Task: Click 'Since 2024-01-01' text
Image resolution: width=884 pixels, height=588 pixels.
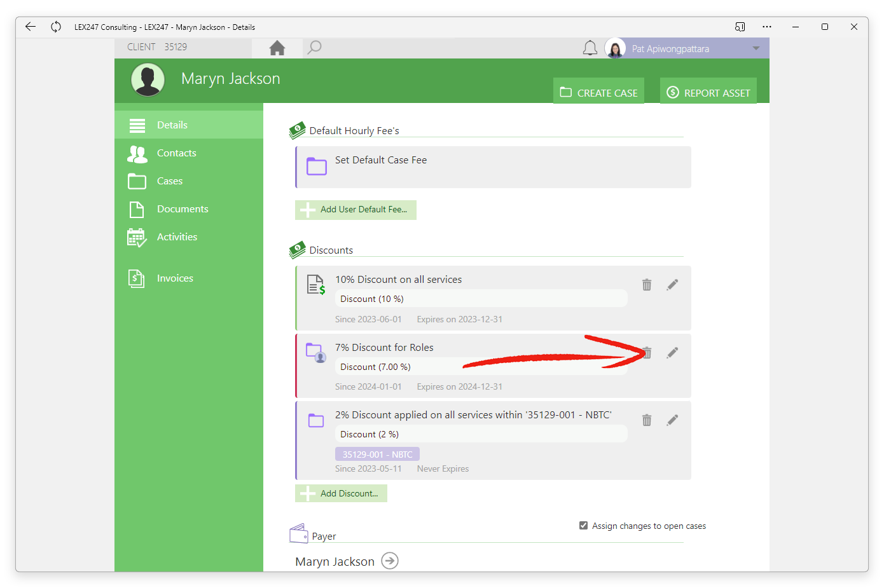Action: [x=368, y=386]
